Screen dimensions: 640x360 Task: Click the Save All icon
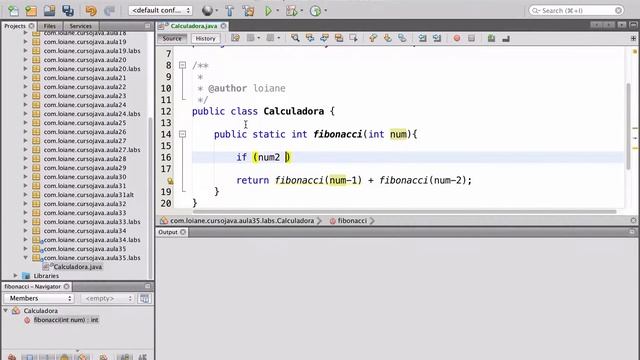[68, 11]
